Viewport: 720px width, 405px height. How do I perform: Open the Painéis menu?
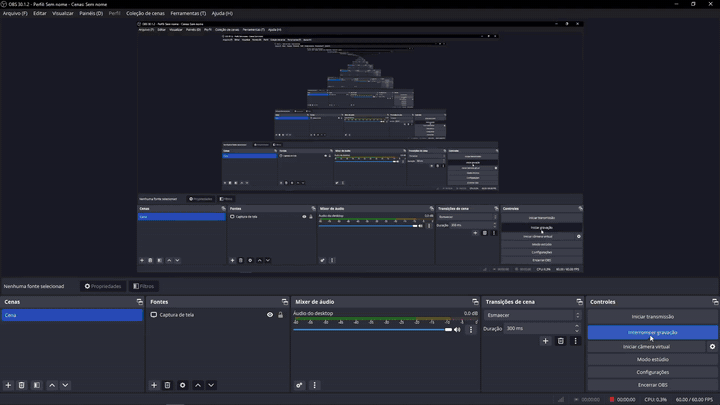[x=91, y=13]
